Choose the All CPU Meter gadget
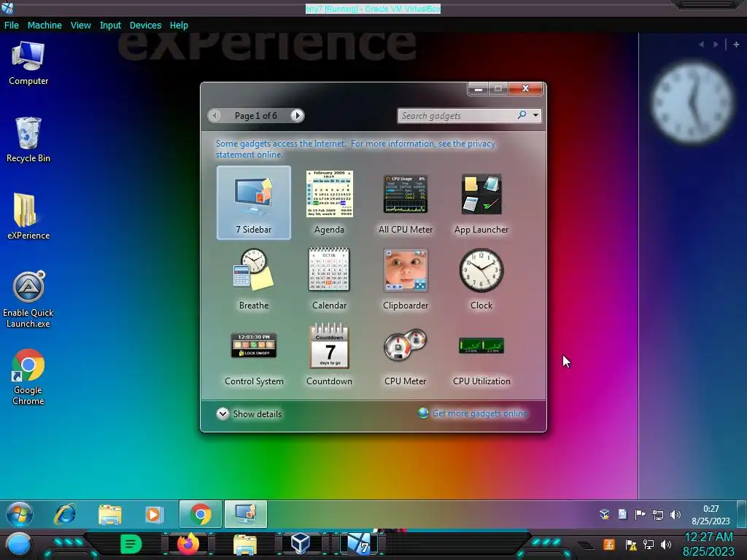This screenshot has height=560, width=747. pyautogui.click(x=406, y=203)
